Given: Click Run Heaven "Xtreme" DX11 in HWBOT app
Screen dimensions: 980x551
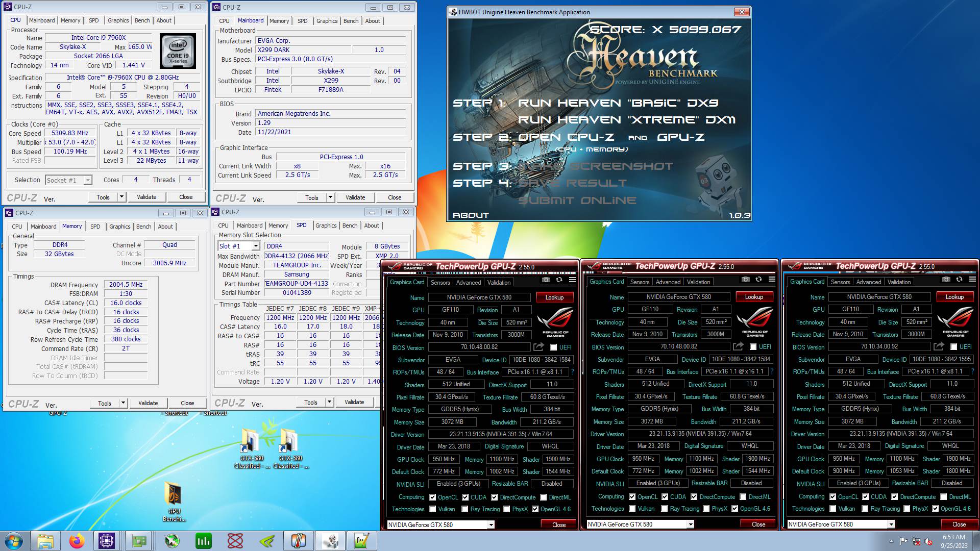Looking at the screenshot, I should (x=627, y=120).
